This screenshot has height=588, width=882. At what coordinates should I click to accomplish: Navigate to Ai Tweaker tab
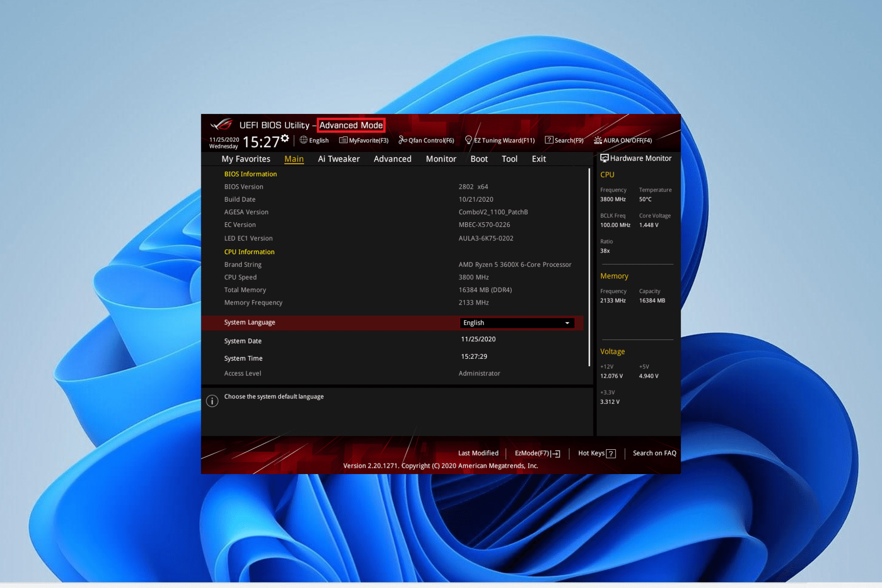(x=338, y=158)
